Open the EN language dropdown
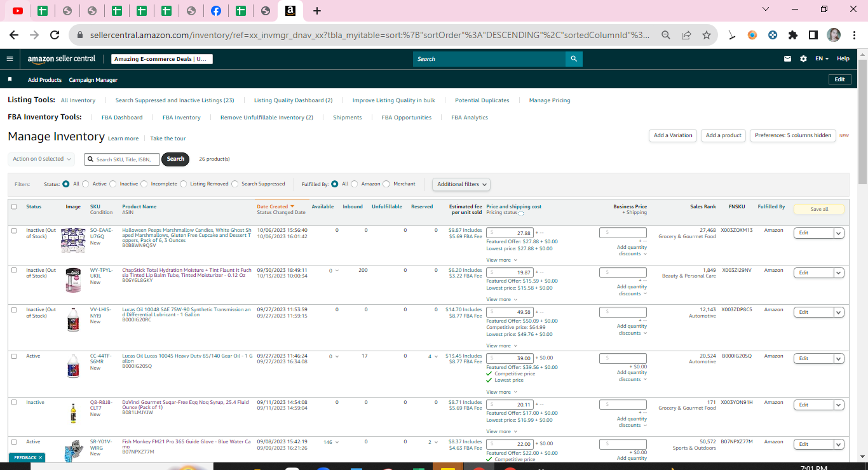Image resolution: width=868 pixels, height=470 pixels. pos(822,58)
